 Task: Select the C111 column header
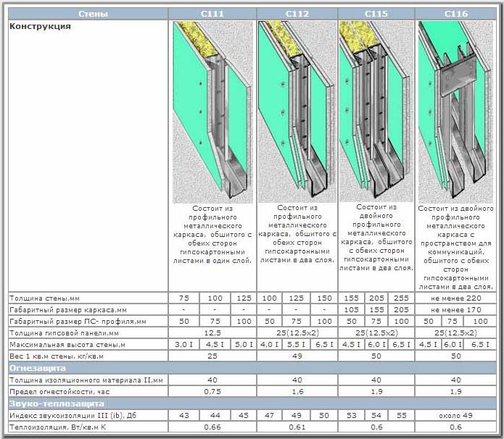click(x=212, y=14)
